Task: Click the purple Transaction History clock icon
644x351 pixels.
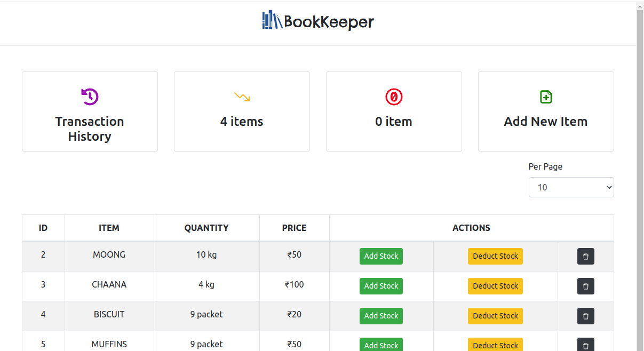Action: 90,97
